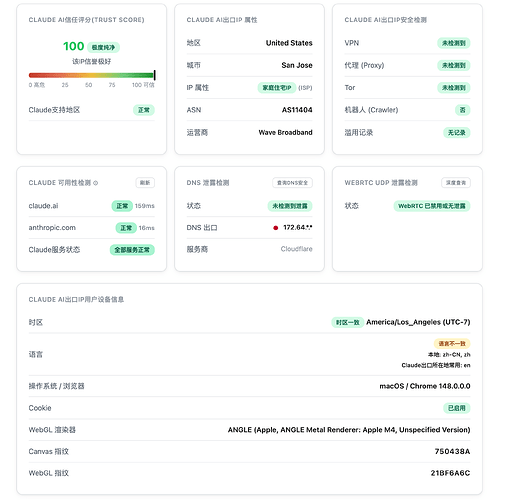This screenshot has width=519, height=500.
Task: Click the orange 语言不一致 warning badge
Action: pyautogui.click(x=452, y=344)
